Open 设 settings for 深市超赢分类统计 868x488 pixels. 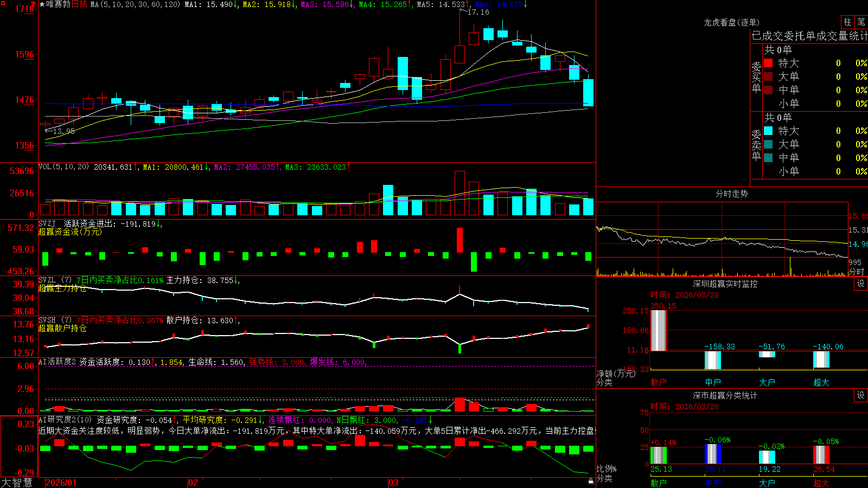(861, 395)
